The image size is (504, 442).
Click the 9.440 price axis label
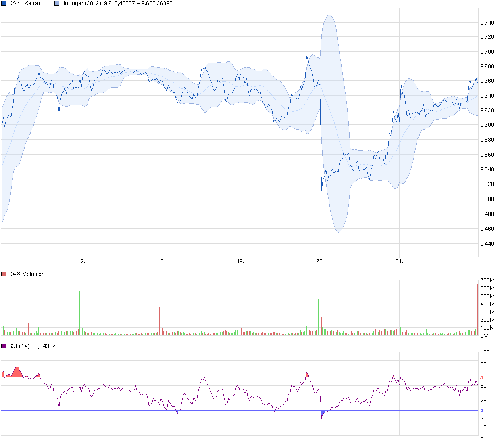[487, 244]
